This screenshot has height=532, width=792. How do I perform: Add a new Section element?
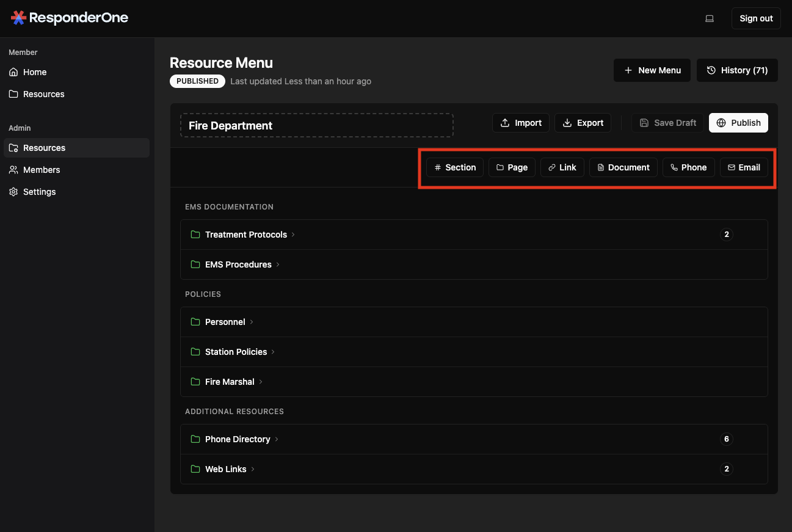tap(455, 167)
